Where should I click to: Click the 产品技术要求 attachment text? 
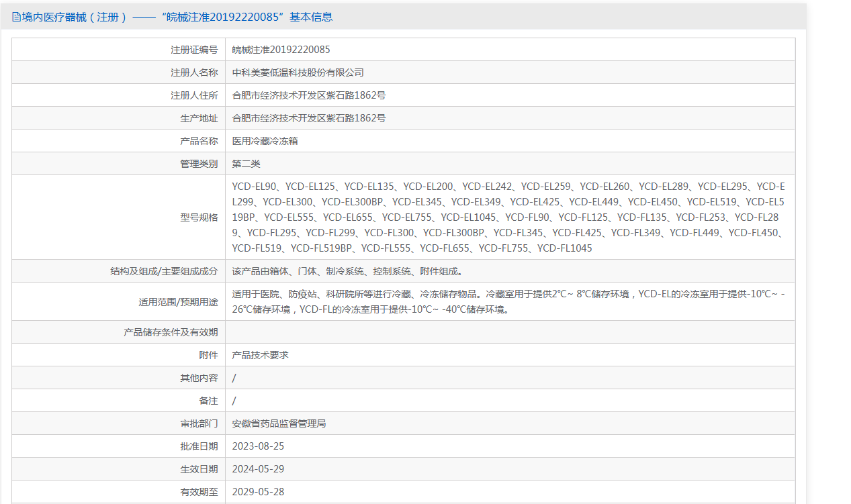pyautogui.click(x=260, y=355)
